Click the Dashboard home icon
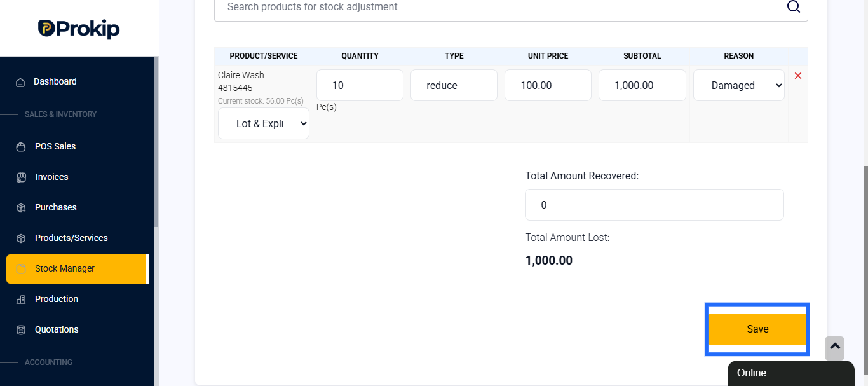The width and height of the screenshot is (868, 386). click(x=20, y=82)
